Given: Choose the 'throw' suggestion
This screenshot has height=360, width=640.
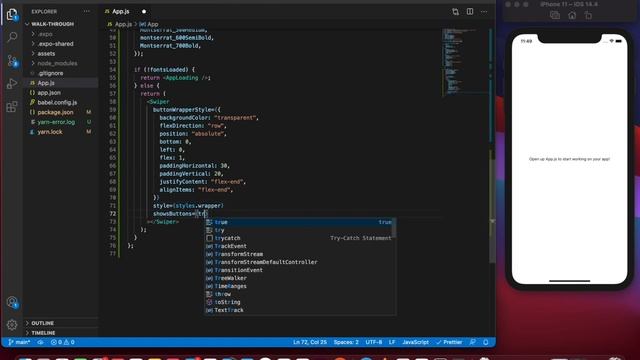Looking at the screenshot, I should tap(300, 294).
